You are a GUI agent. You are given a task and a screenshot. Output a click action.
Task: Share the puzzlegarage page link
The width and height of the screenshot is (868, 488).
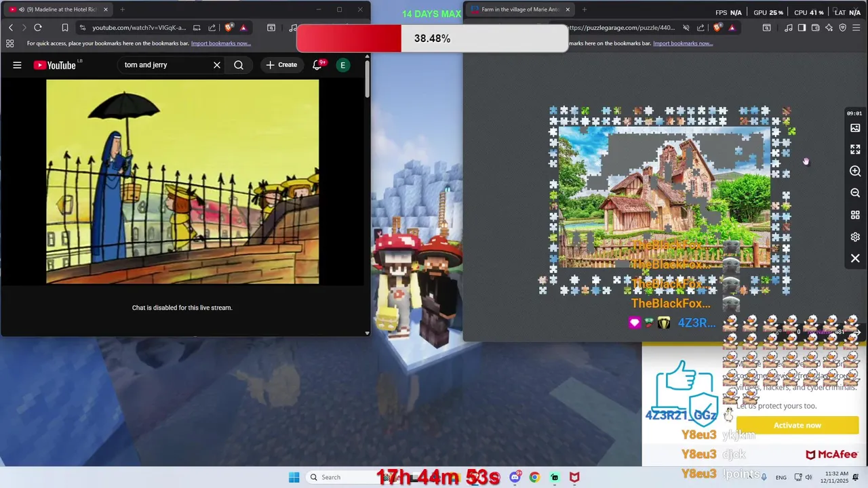(x=701, y=28)
